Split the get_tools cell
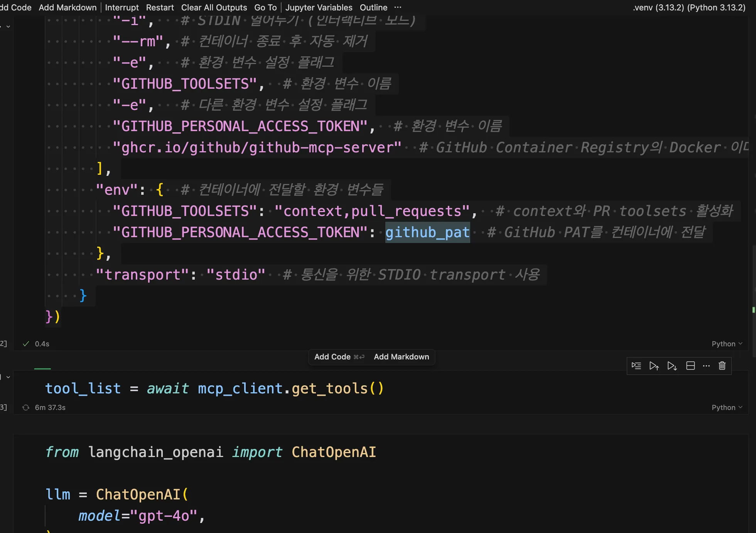Image resolution: width=756 pixels, height=533 pixels. [690, 366]
